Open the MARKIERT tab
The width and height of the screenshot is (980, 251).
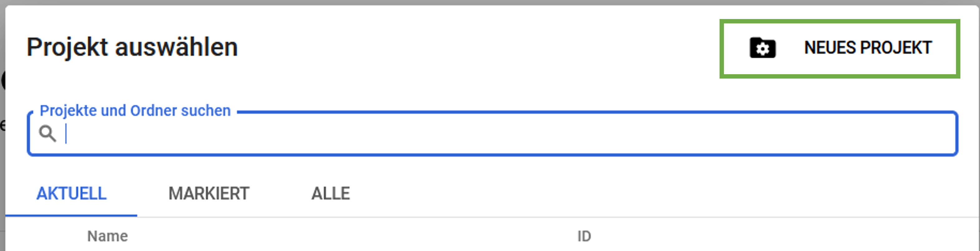(209, 194)
